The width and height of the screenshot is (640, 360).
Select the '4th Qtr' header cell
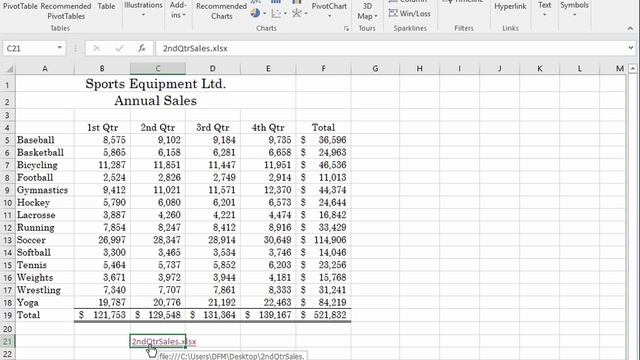tap(268, 127)
